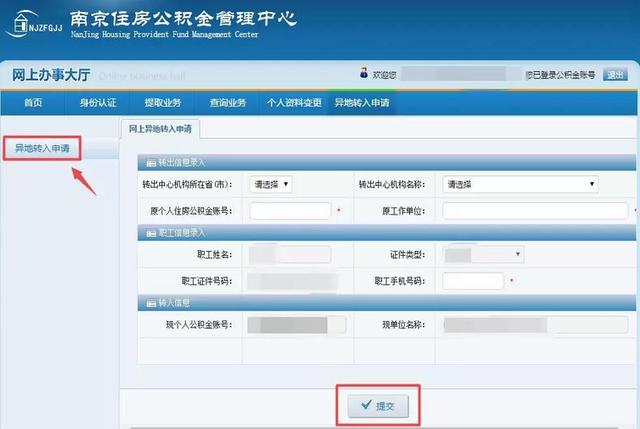Open the 身份认证 menu item
640x429 pixels.
[x=98, y=102]
